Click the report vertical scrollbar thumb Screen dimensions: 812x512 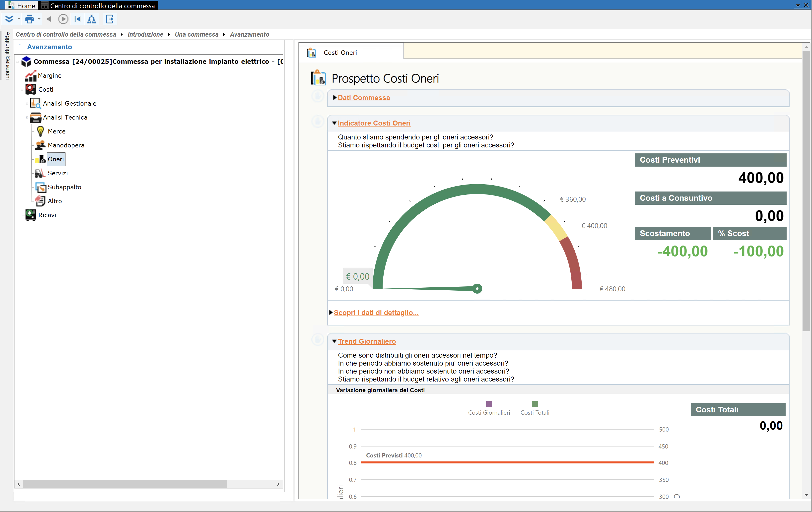[806, 191]
